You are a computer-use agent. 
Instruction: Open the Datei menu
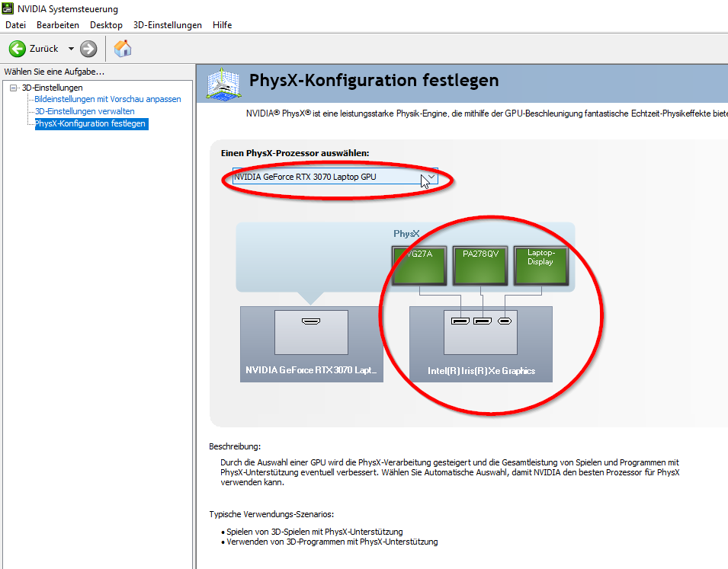point(15,25)
